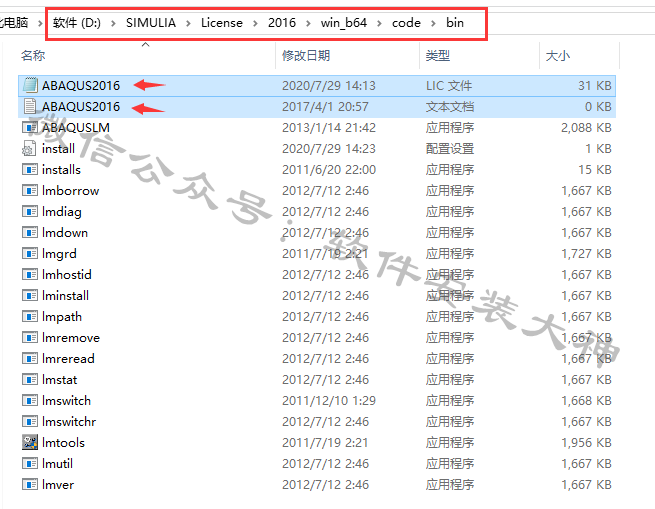Expand chevron before 软件 (D:) breadcrumb
655x509 pixels.
click(x=40, y=23)
